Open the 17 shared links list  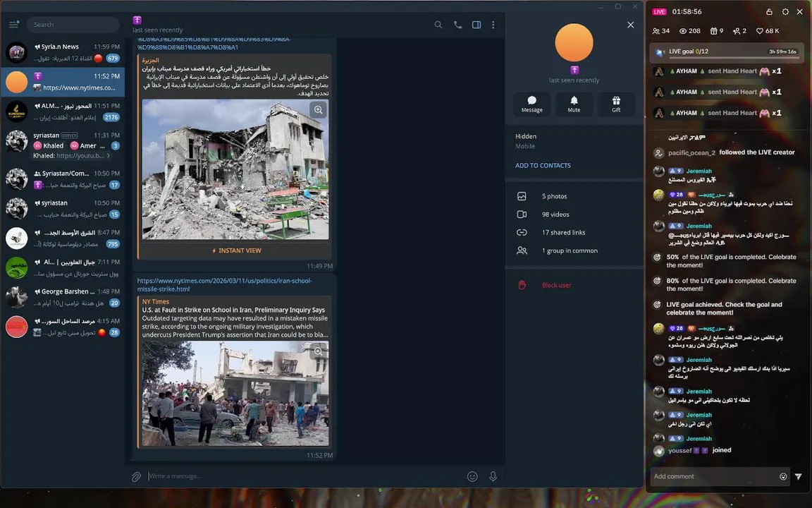574,232
